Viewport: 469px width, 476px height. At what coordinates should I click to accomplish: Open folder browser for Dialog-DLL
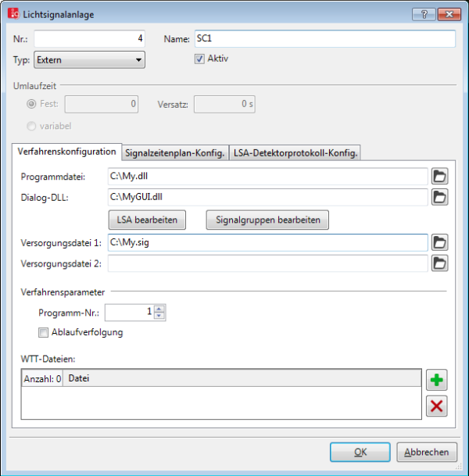click(440, 197)
